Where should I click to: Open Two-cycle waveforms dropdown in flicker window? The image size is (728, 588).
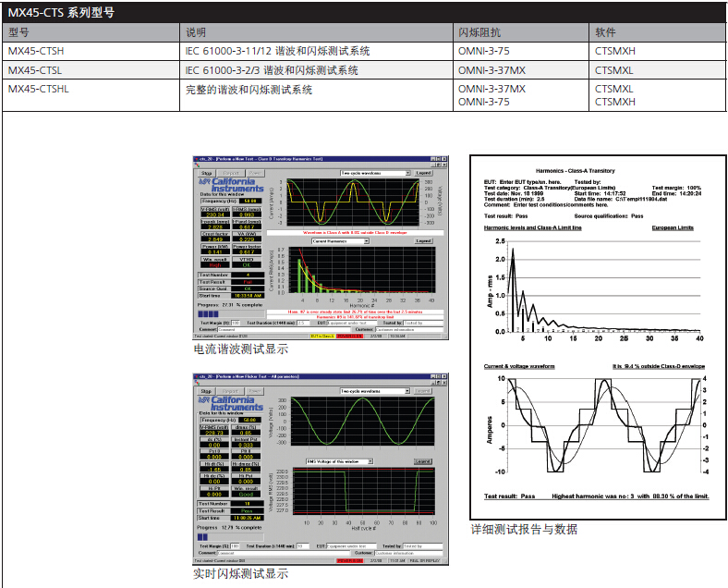click(x=374, y=392)
